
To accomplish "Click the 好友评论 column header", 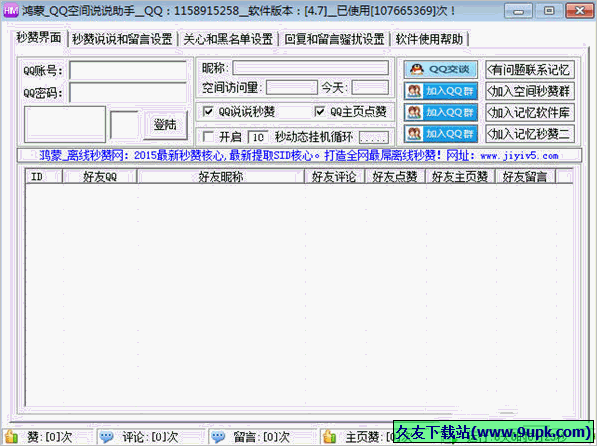I will tap(334, 177).
